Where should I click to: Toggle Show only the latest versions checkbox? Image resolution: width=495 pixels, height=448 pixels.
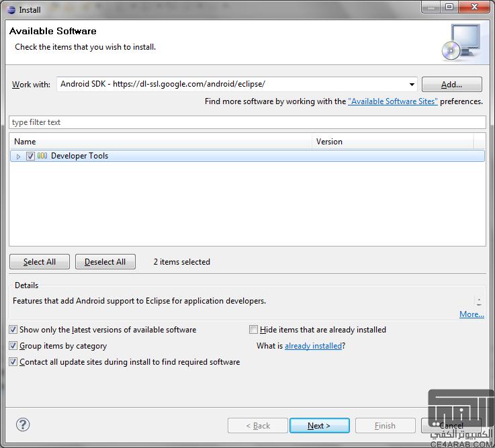point(13,330)
